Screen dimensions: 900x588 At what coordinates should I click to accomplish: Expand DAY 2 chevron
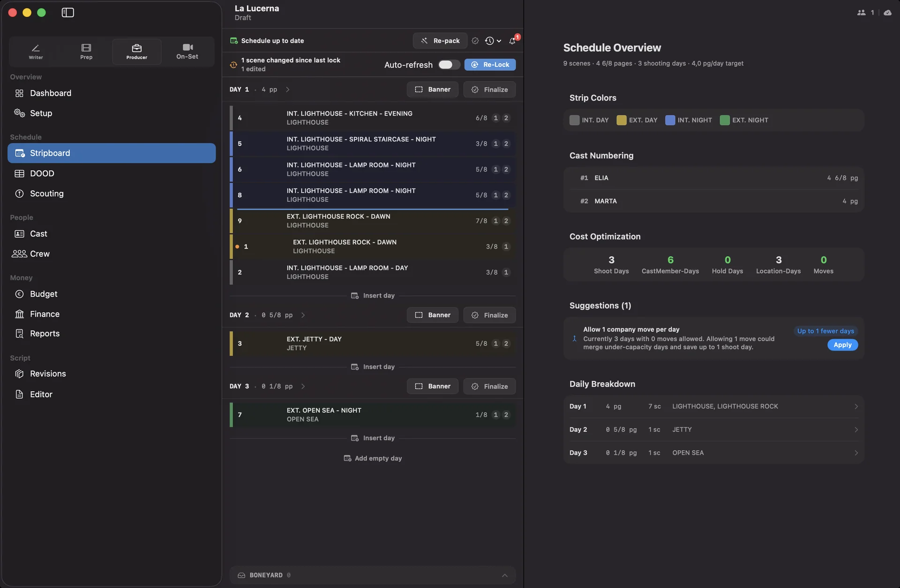point(303,315)
